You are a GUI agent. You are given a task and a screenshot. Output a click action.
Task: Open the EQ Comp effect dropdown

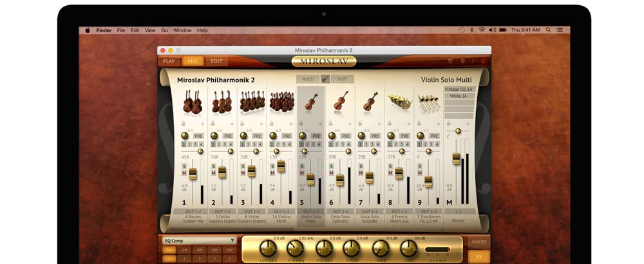coord(199,241)
